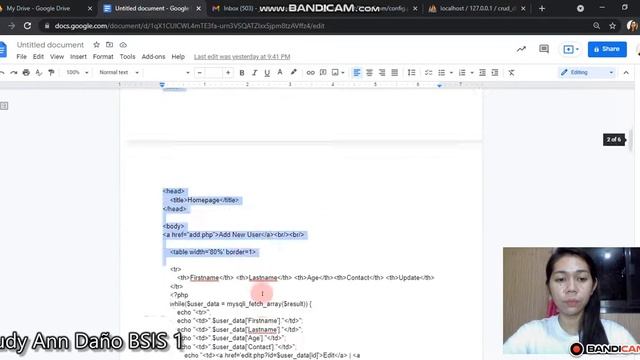Open the Format menu
The height and width of the screenshot is (360, 640).
tap(103, 57)
